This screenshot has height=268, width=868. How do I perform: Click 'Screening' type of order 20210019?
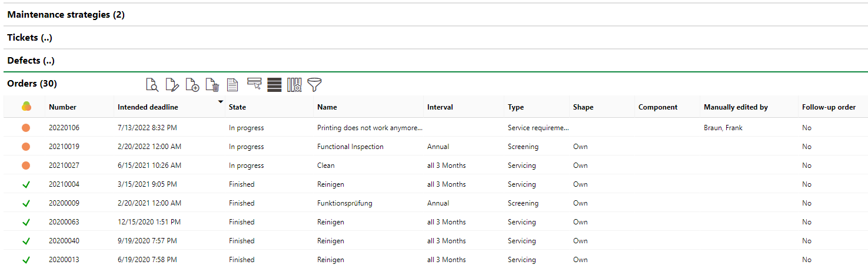click(523, 147)
